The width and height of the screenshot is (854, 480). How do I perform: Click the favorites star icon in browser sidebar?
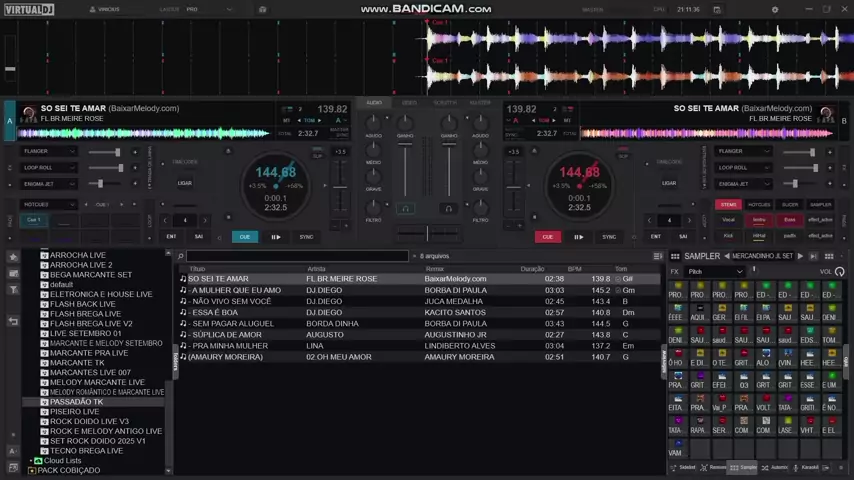[13, 257]
